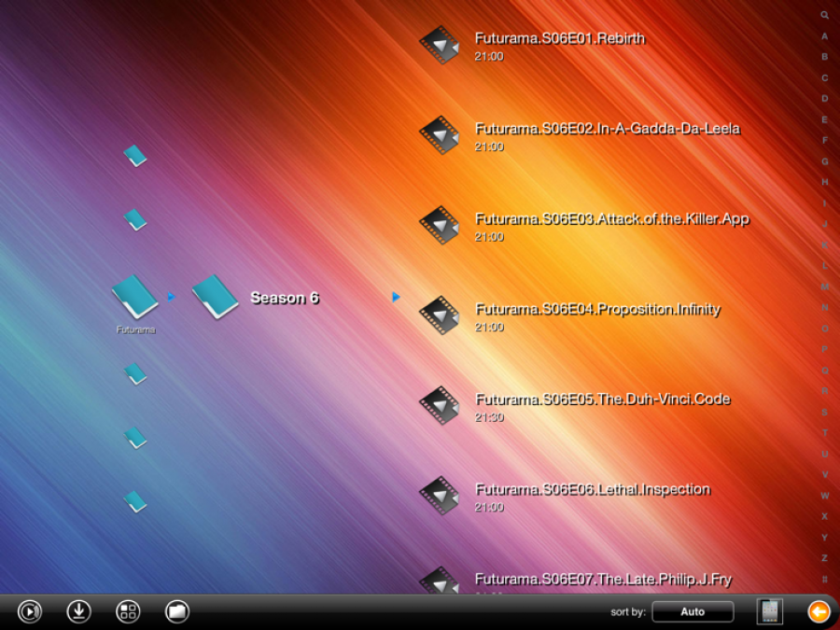840x630 pixels.
Task: Tap the search icon atop alphabet index
Action: click(x=824, y=15)
